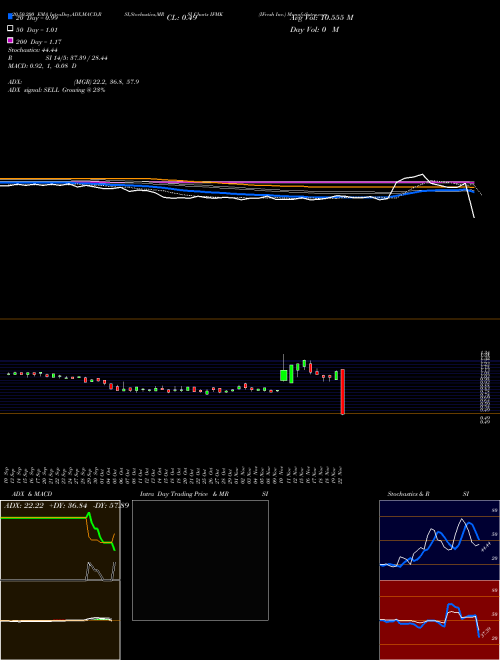The image size is (500, 660).
Task: Click the '(MGR) 22.2, 36.8, 57.9' ADX values
Action: click(x=106, y=82)
